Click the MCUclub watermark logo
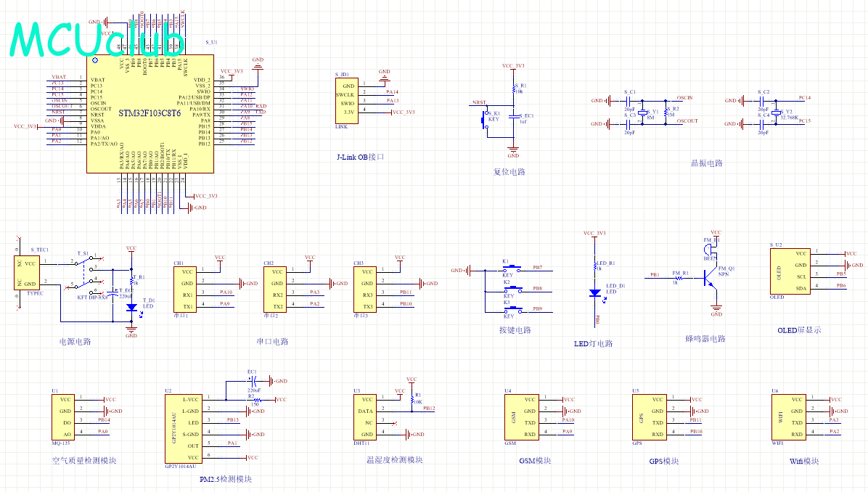868x492 pixels. pos(87,40)
